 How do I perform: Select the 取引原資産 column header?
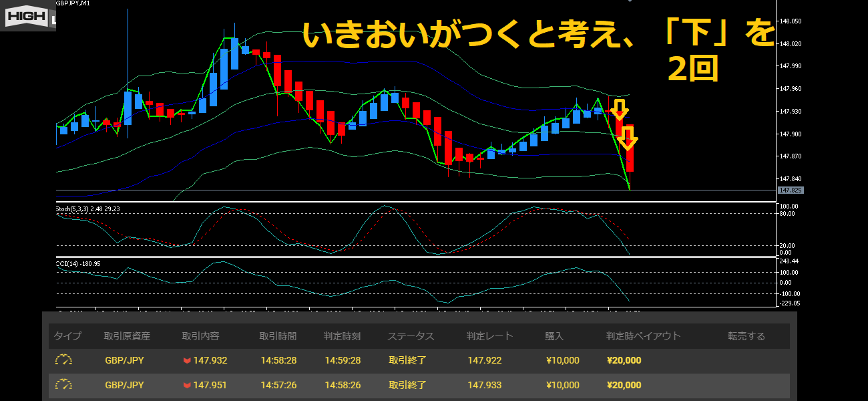pos(127,336)
